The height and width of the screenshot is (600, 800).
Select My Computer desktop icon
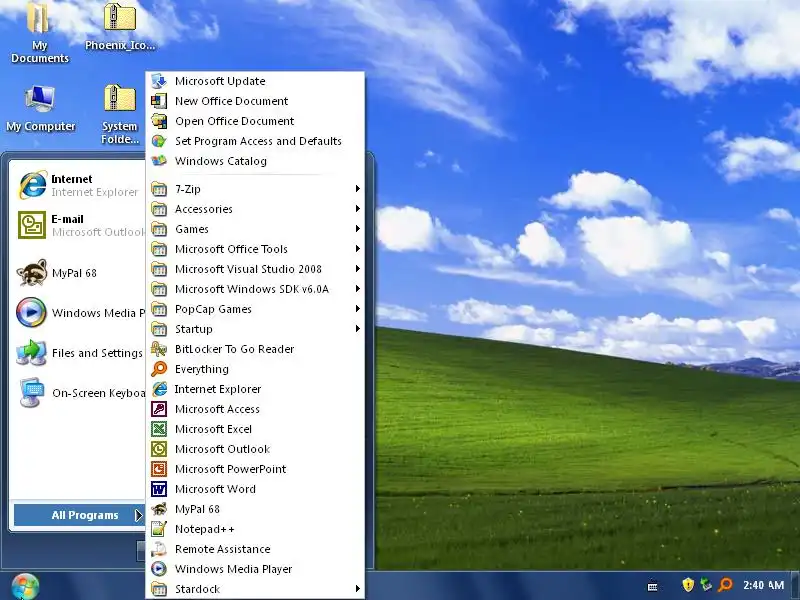click(40, 109)
